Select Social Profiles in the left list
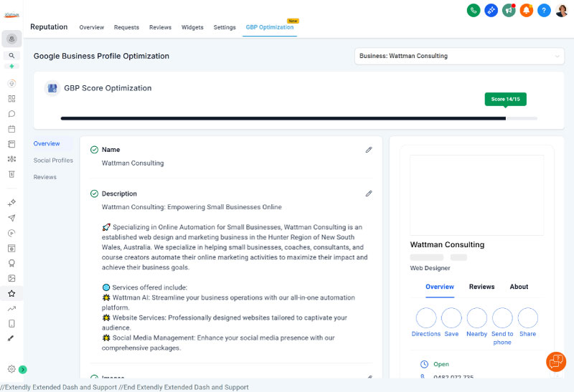This screenshot has width=574, height=392. 53,160
